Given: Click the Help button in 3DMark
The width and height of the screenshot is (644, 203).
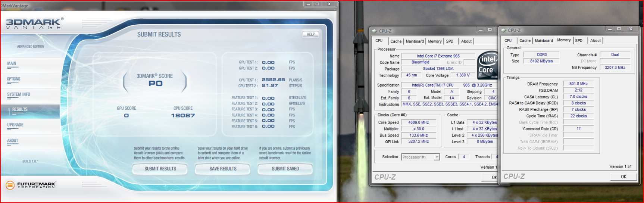Looking at the screenshot, I should pos(311,34).
